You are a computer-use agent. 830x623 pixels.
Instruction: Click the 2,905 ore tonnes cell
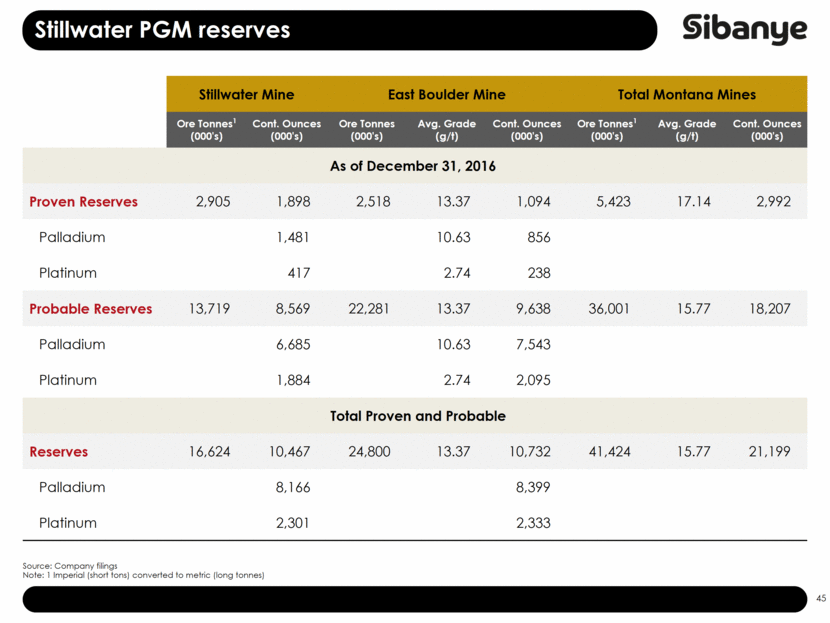pyautogui.click(x=211, y=202)
